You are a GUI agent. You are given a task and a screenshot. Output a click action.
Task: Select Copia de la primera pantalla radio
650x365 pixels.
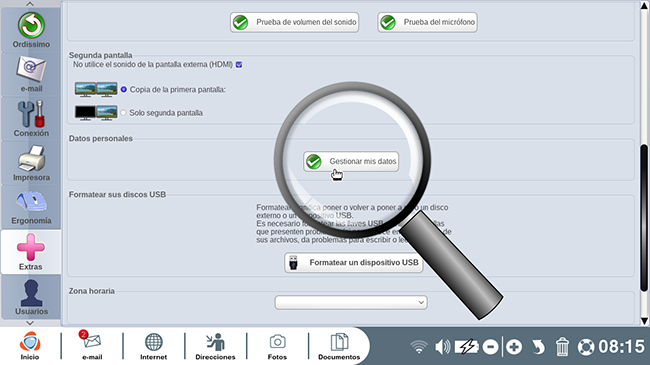124,89
